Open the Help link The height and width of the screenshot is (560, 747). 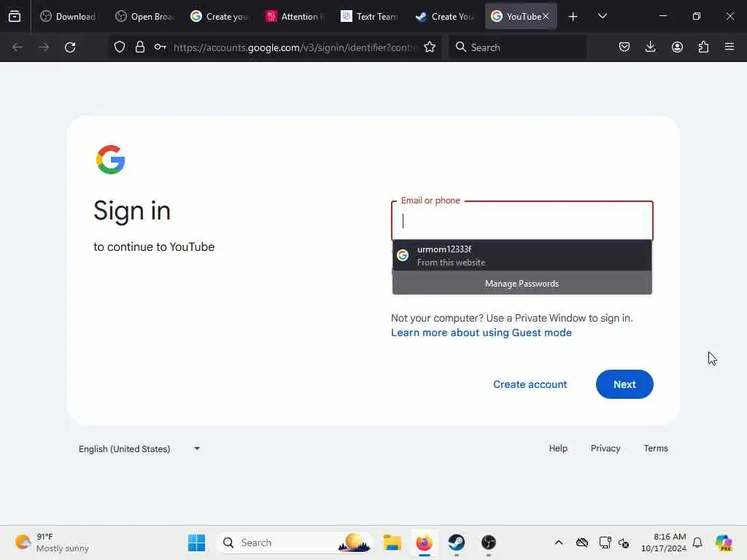[558, 448]
